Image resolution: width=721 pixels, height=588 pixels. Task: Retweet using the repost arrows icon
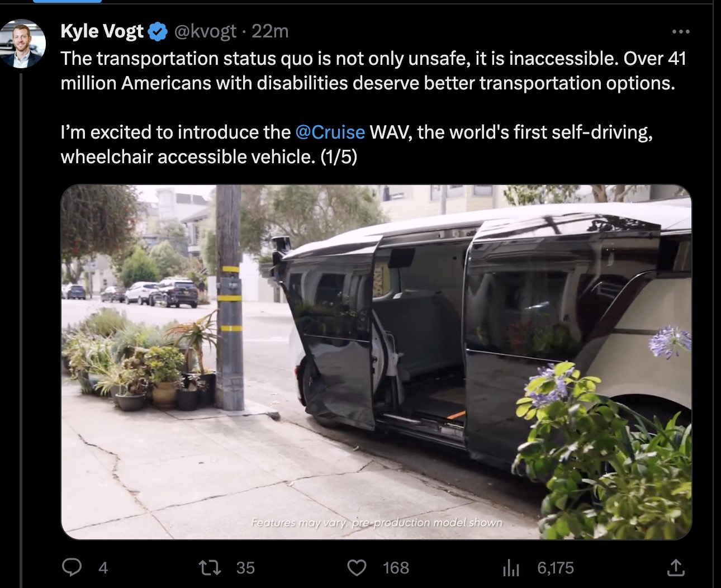pos(210,568)
